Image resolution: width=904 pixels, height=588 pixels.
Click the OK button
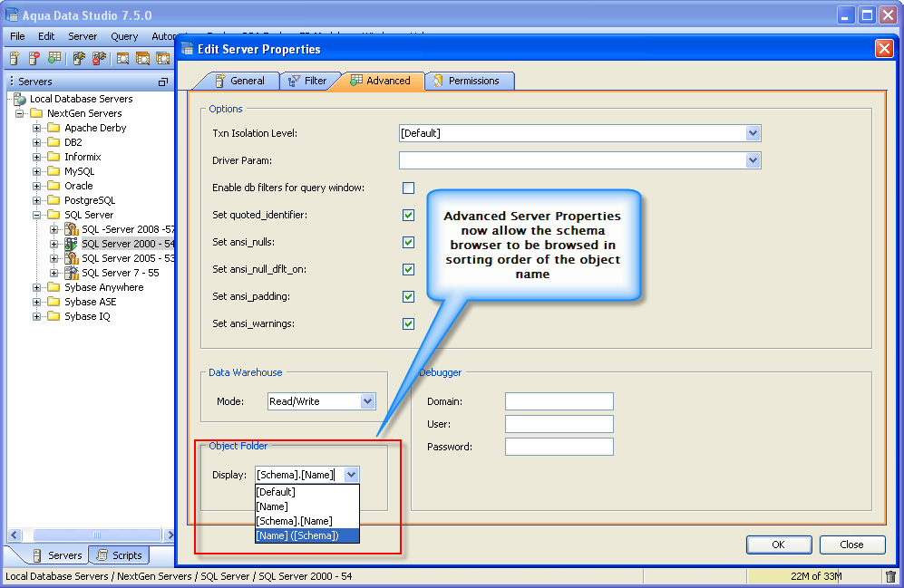coord(779,545)
